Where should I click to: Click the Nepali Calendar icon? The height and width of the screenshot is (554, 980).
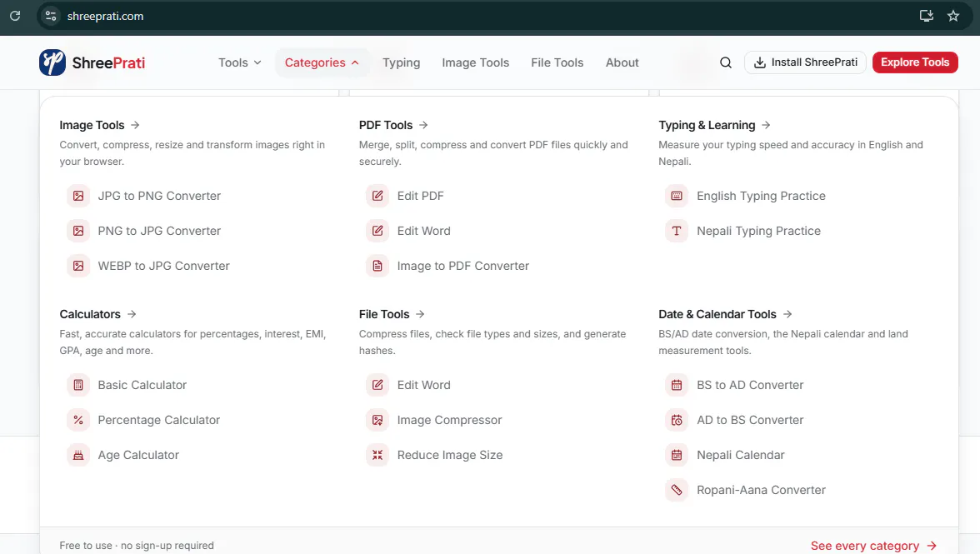[x=677, y=456]
